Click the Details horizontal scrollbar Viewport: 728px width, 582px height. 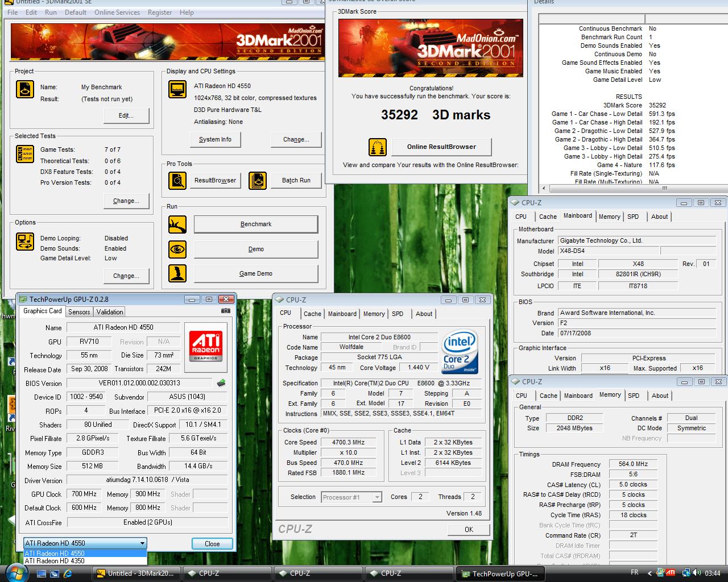point(633,188)
